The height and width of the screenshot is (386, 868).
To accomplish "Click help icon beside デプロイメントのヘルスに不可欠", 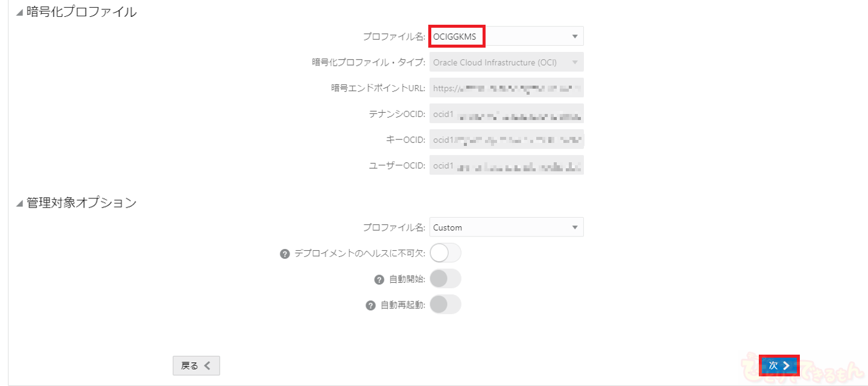I will pos(285,254).
